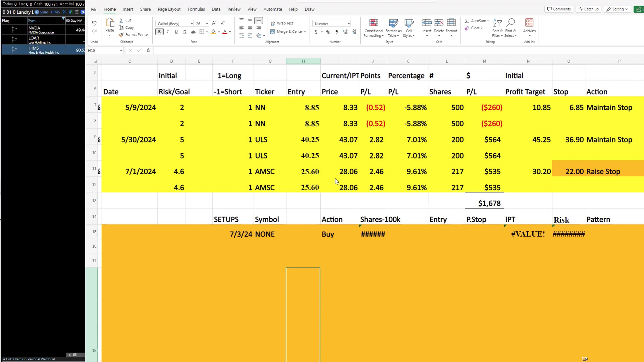Image resolution: width=644 pixels, height=362 pixels.
Task: Click Decrease Decimal places icon
Action: pos(354,32)
